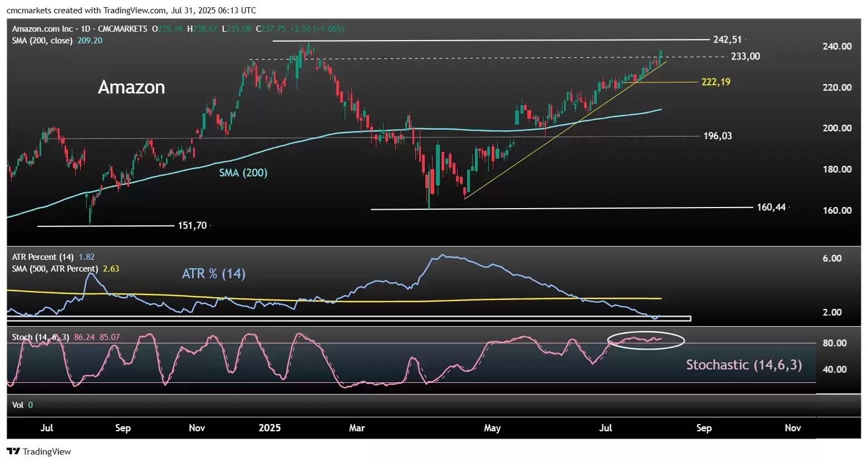Click 6.00 on the ATR pane axis

832,258
